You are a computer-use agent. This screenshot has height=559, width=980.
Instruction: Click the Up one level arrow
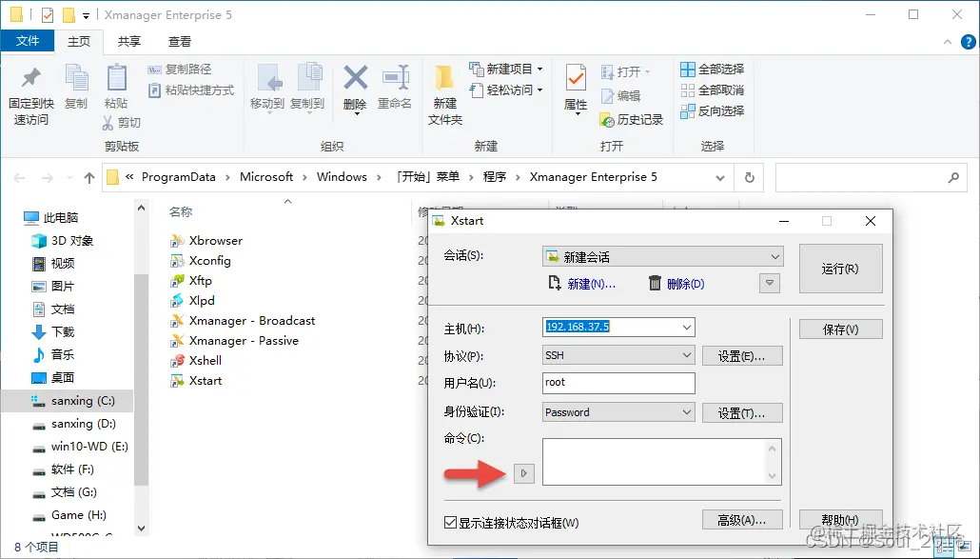pos(89,178)
